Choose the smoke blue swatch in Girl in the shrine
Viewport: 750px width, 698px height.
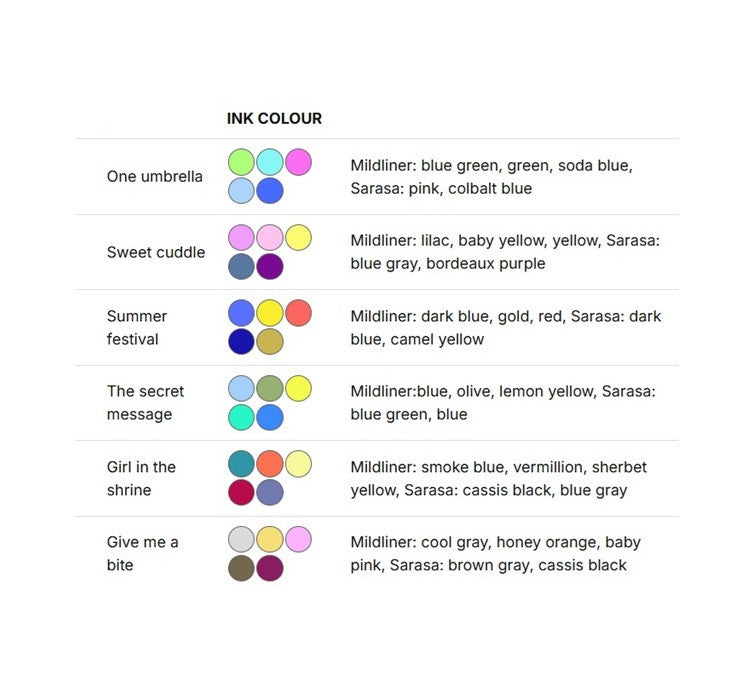tap(241, 464)
